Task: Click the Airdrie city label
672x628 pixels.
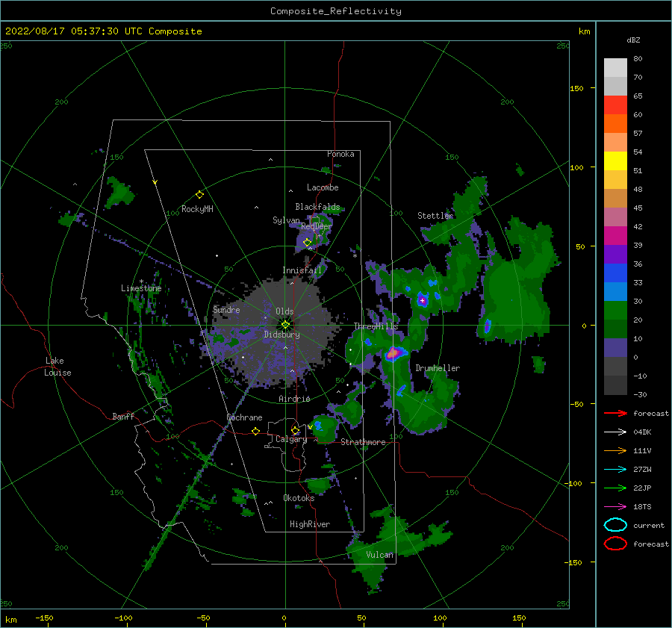Action: pos(294,399)
